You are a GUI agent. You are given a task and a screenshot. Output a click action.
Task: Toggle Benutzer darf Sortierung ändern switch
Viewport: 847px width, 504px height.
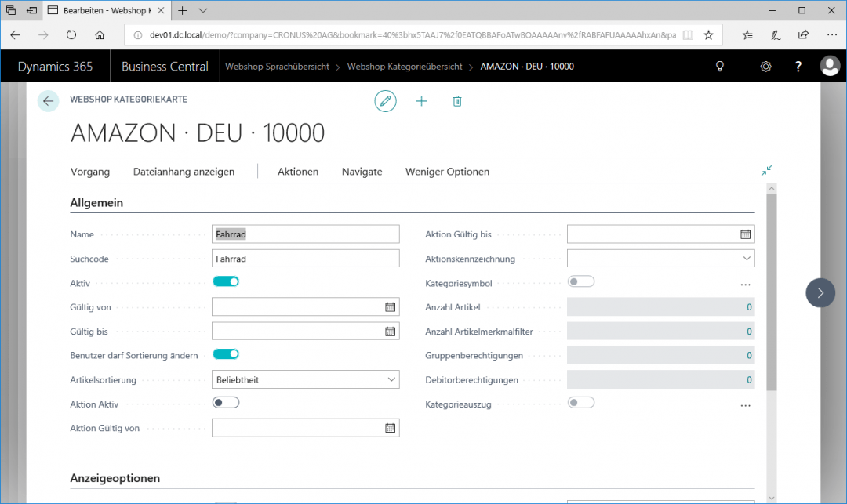226,354
